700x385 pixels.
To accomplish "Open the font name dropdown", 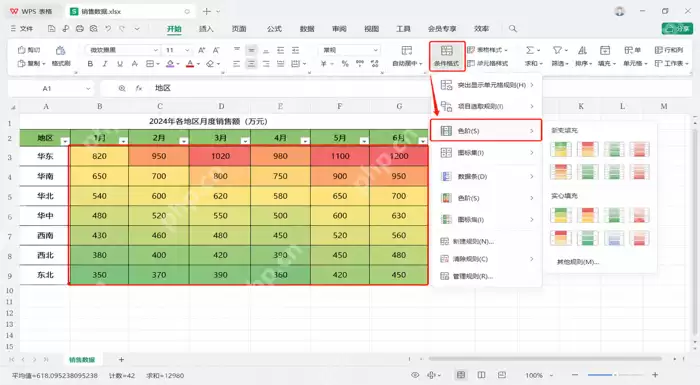I will coord(156,50).
